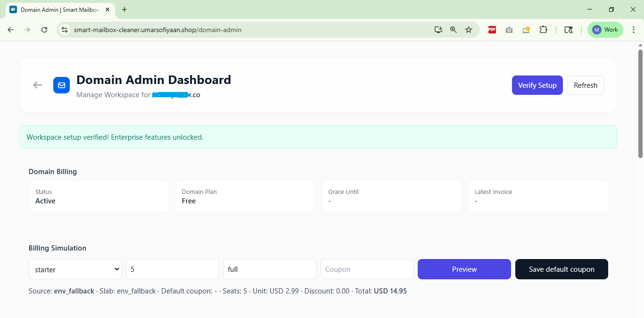This screenshot has width=644, height=318.
Task: Open site information icon in address bar
Action: 65,30
